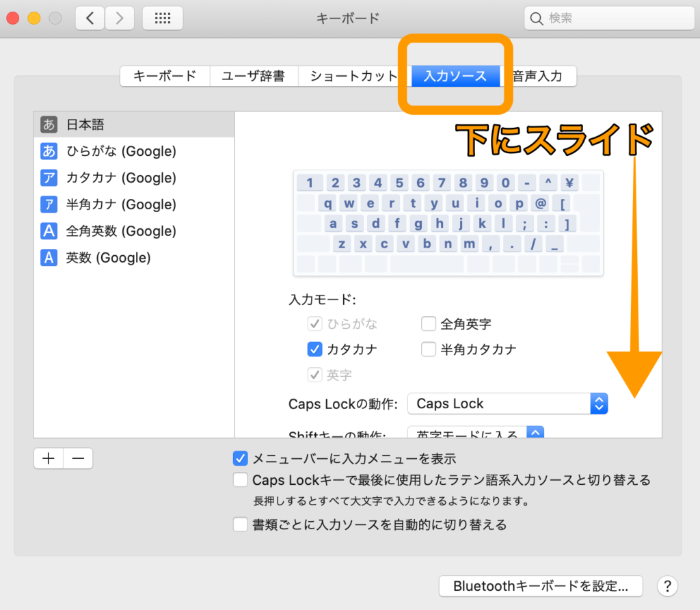Toggle メニューバーに入力メニューを表示 checkbox

[x=240, y=459]
